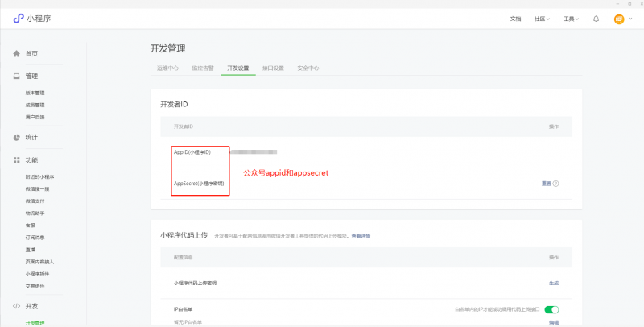Go to 首页 via the home icon
Viewport: 644px width, 327px height.
(x=16, y=53)
